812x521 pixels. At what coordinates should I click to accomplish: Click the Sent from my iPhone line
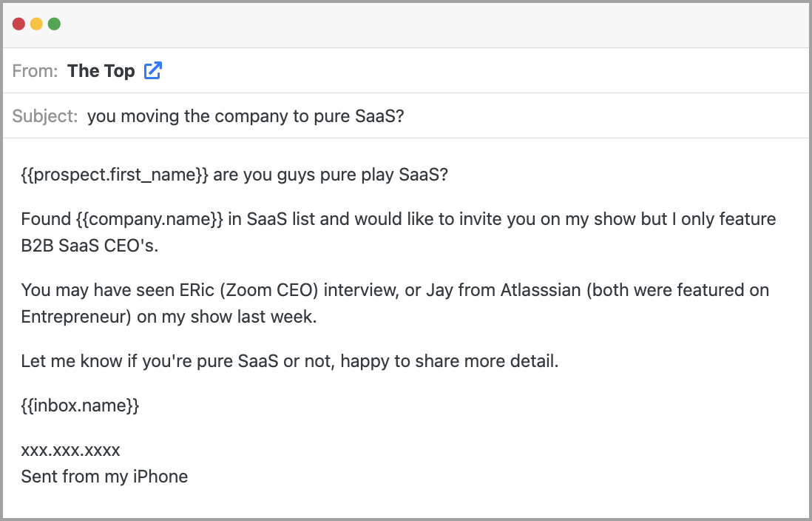(104, 476)
